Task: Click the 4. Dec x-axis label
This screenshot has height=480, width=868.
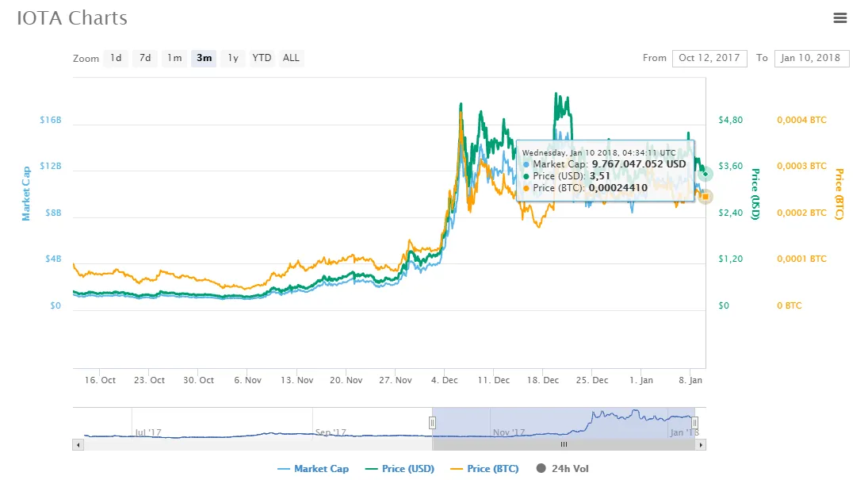Action: click(445, 380)
